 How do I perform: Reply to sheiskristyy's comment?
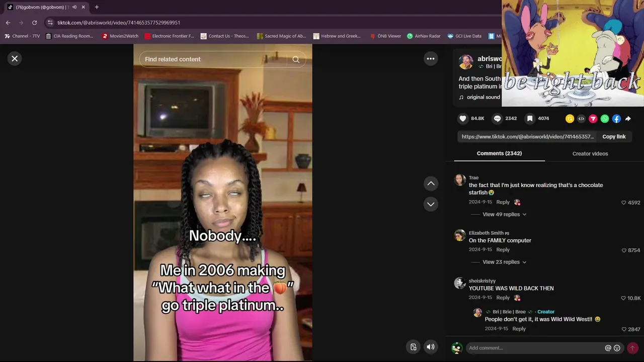503,298
